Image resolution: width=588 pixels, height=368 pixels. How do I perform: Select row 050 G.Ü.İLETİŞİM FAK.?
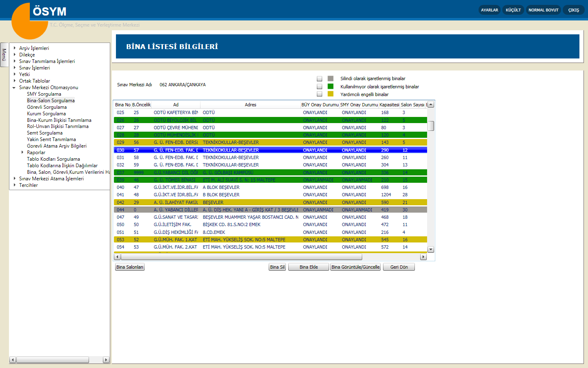click(270, 224)
